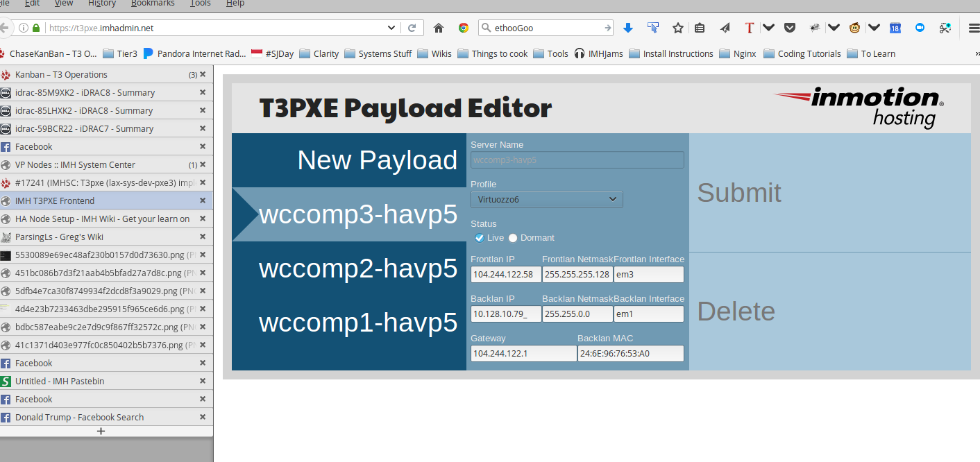Select the Live status radio button
980x462 pixels.
(x=479, y=238)
